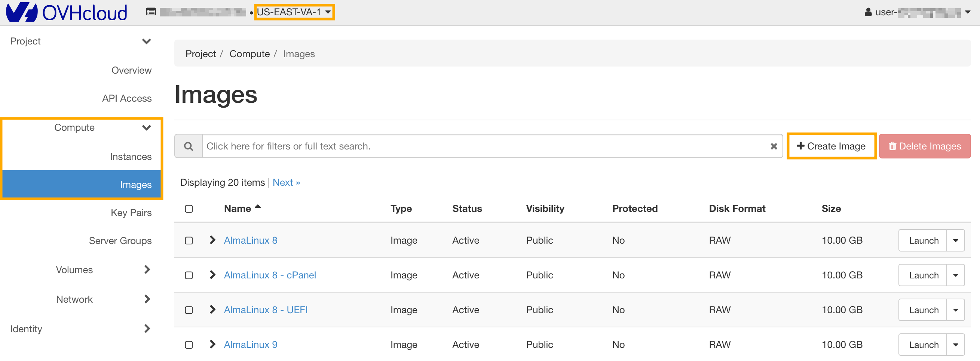Open Key Pairs in sidebar
The height and width of the screenshot is (361, 980).
pyautogui.click(x=131, y=213)
